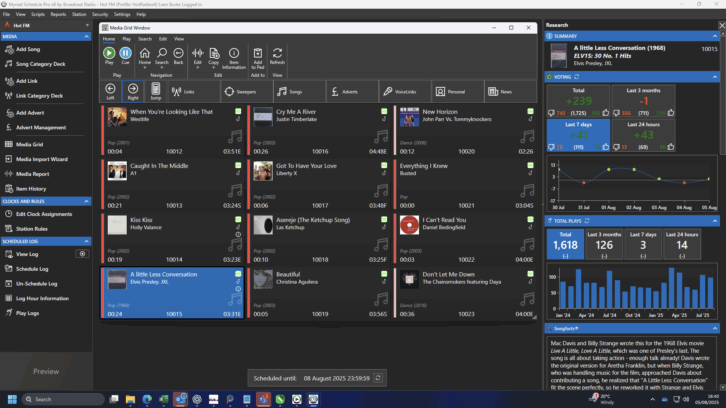Collapse the MEDIA sidebar section

pyautogui.click(x=86, y=36)
